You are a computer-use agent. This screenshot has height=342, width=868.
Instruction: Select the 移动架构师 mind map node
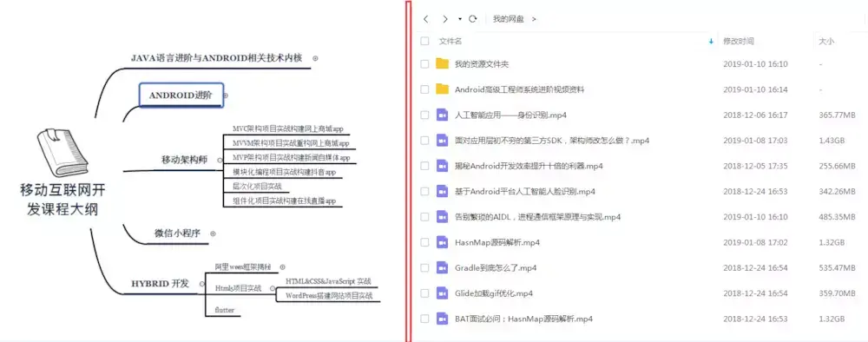184,160
